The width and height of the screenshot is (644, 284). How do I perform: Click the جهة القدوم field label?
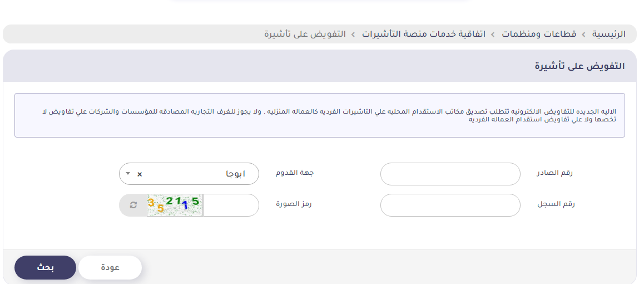point(295,173)
